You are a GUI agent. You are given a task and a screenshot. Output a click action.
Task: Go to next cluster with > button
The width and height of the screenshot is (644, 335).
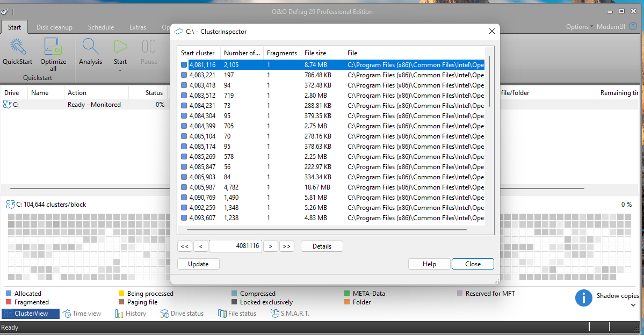pyautogui.click(x=270, y=246)
